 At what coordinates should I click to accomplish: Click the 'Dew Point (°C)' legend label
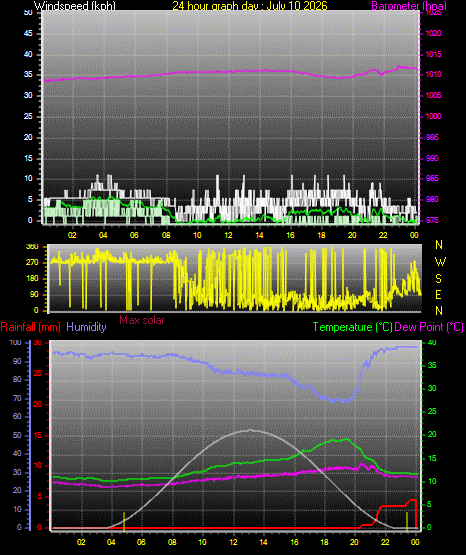point(429,327)
